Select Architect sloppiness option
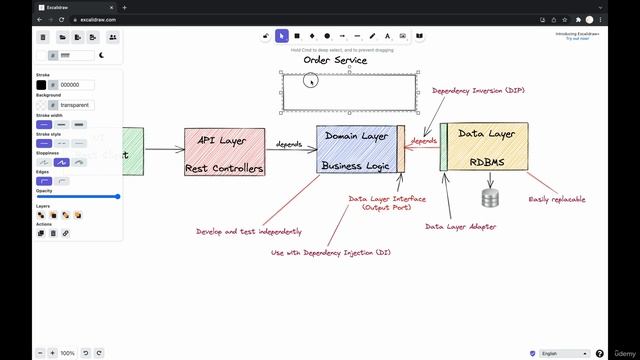This screenshot has height=360, width=640. [44, 162]
